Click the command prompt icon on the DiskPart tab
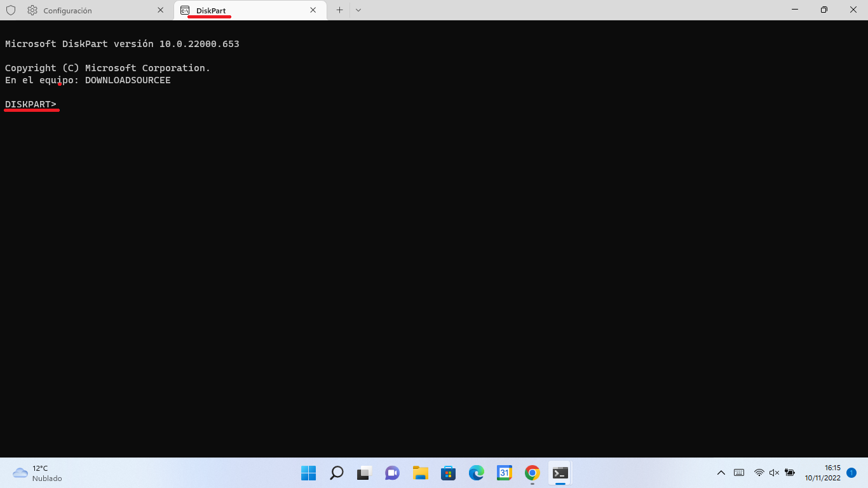868x488 pixels. (185, 10)
